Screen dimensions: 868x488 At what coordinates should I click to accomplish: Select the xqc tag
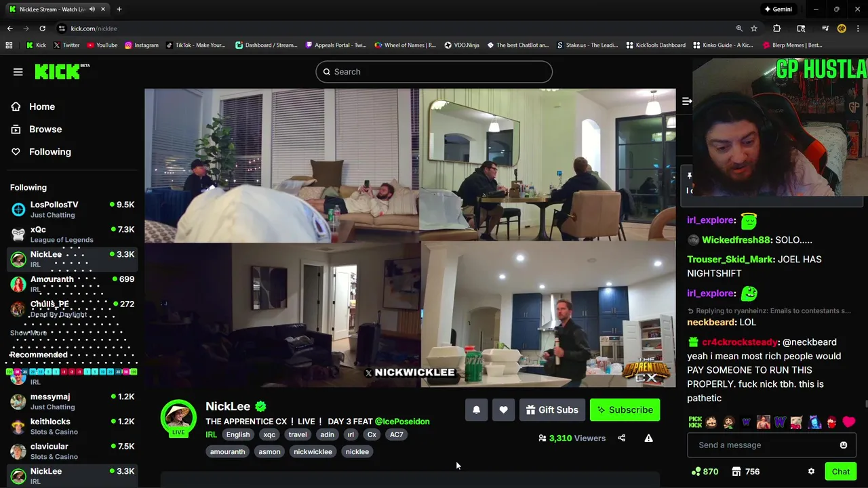[269, 434]
